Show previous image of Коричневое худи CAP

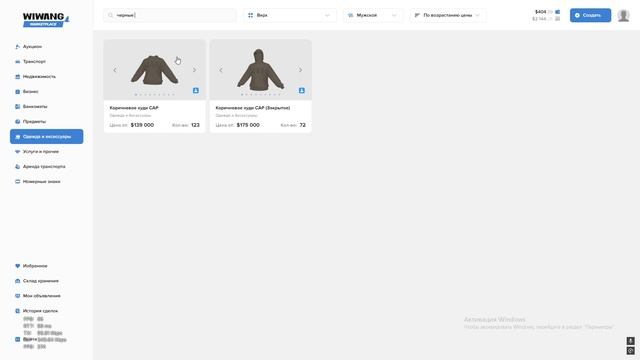click(x=115, y=70)
